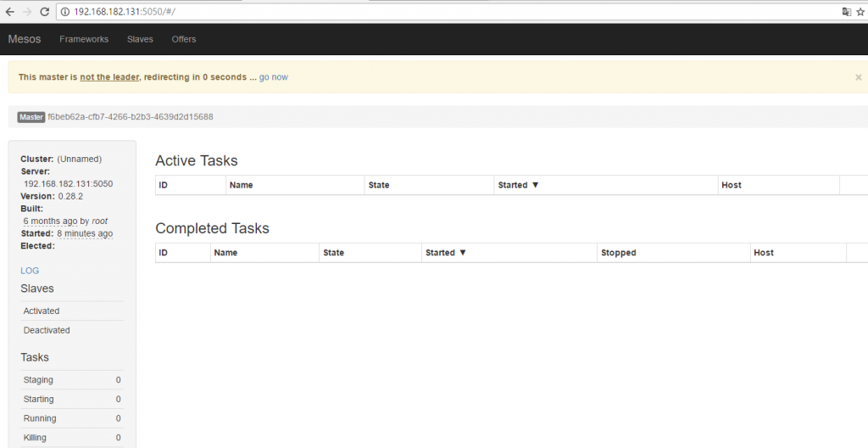Sort Completed Tasks by Name column
868x448 pixels.
coord(264,253)
